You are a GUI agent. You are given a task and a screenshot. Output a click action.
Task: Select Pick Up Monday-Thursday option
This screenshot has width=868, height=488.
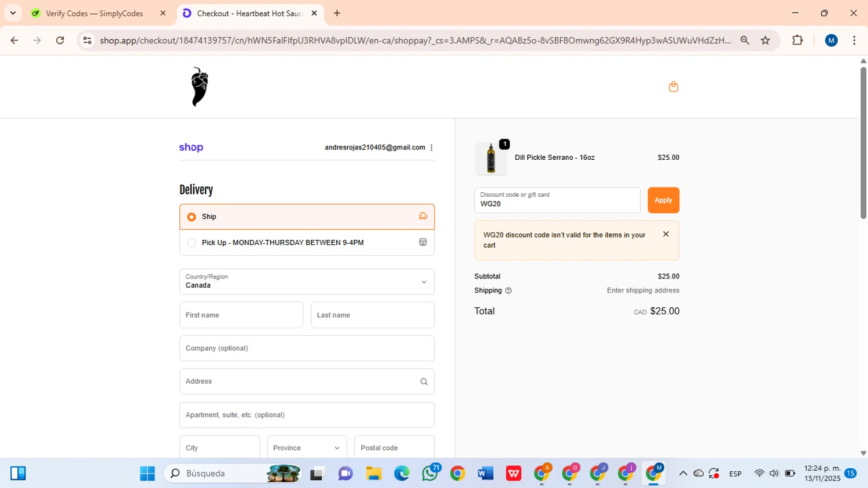point(307,243)
